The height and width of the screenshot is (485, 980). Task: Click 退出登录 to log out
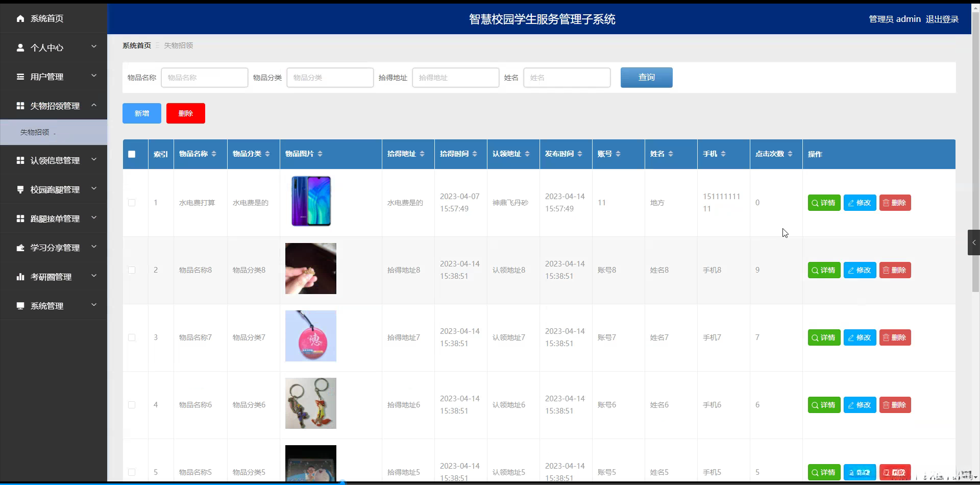(x=942, y=19)
